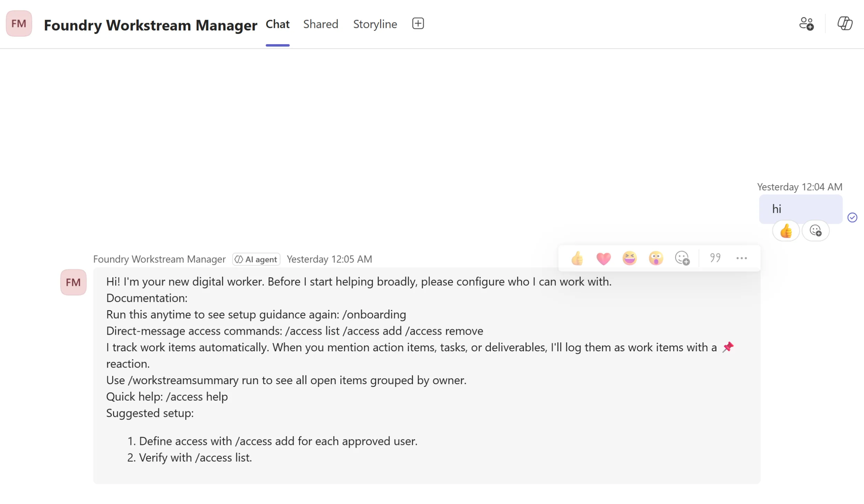This screenshot has width=864, height=504.
Task: Open the Chat tab
Action: (x=278, y=24)
